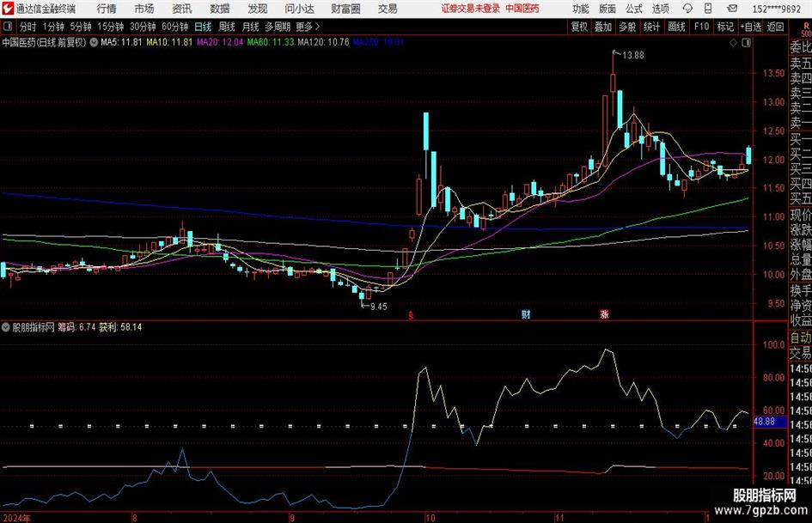Screen dimensions: 812x523
Task: Click the red S marker on timeline
Action: pos(411,315)
